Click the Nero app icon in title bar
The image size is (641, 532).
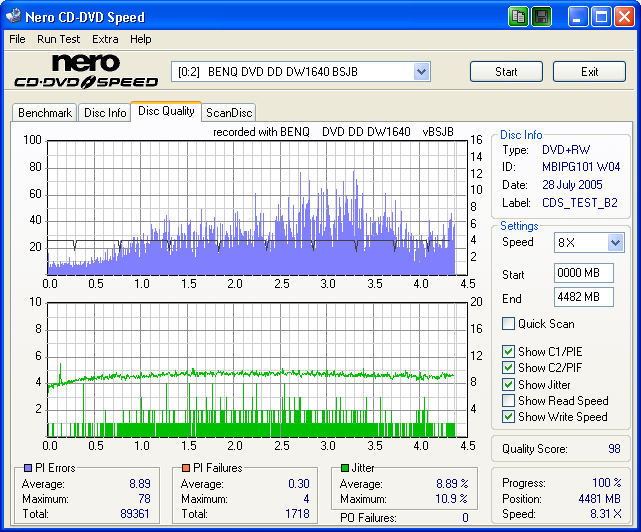tap(14, 17)
